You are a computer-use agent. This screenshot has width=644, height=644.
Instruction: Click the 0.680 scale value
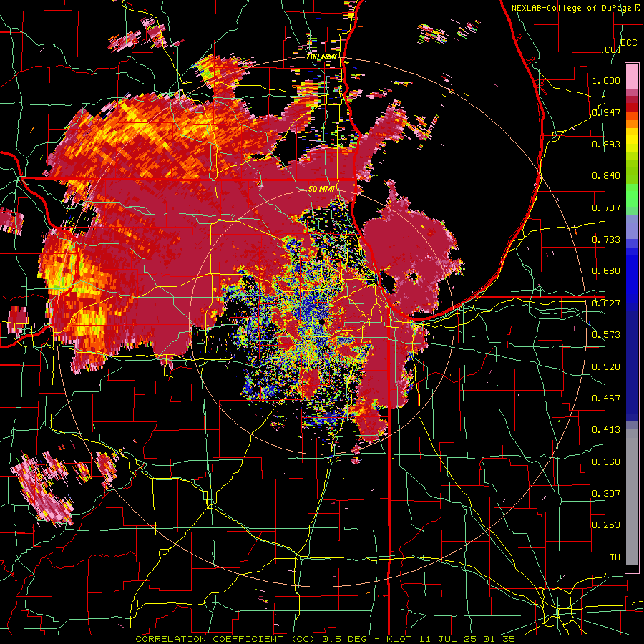606,271
